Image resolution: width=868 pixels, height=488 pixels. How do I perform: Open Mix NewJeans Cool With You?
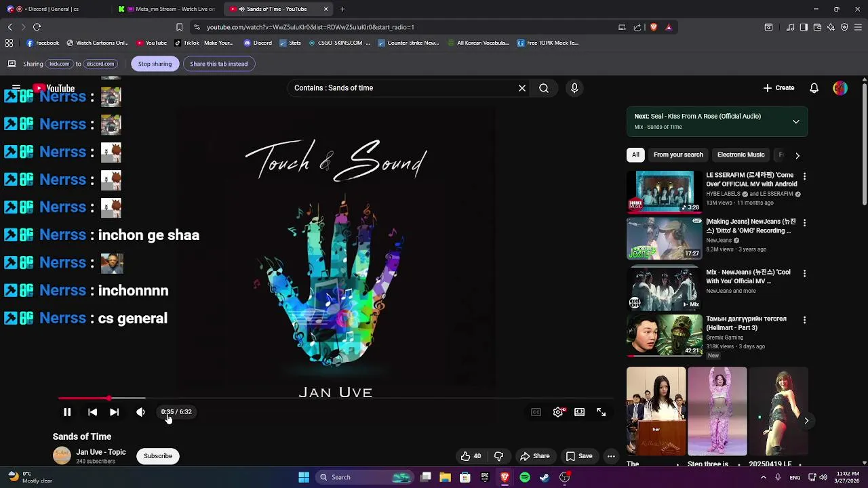coord(748,277)
